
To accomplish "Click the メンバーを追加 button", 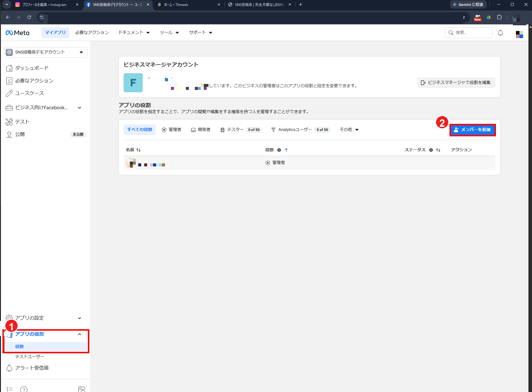I will 472,130.
